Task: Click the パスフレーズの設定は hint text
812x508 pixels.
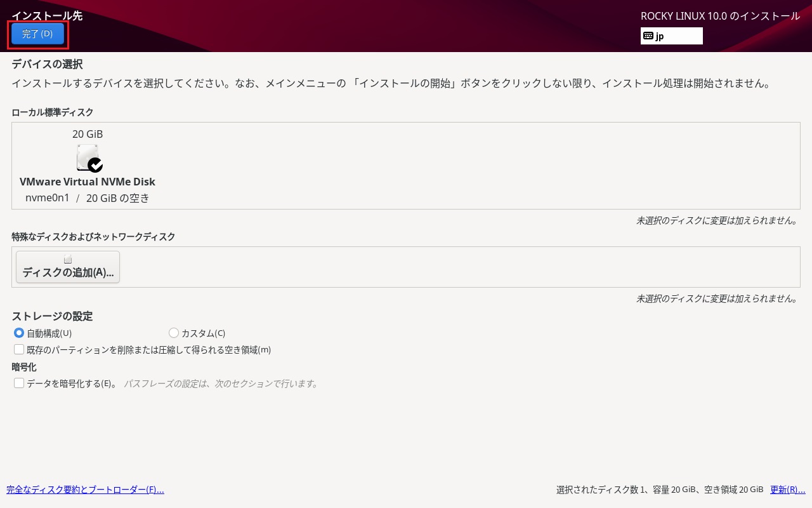Action: [221, 384]
